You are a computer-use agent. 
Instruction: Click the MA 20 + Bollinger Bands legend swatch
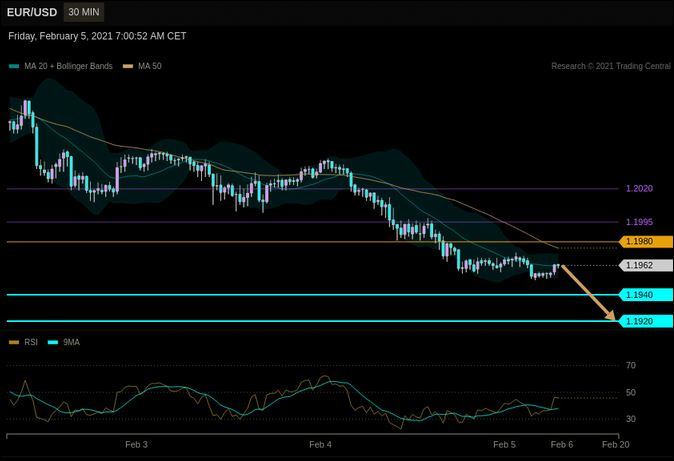[x=14, y=66]
